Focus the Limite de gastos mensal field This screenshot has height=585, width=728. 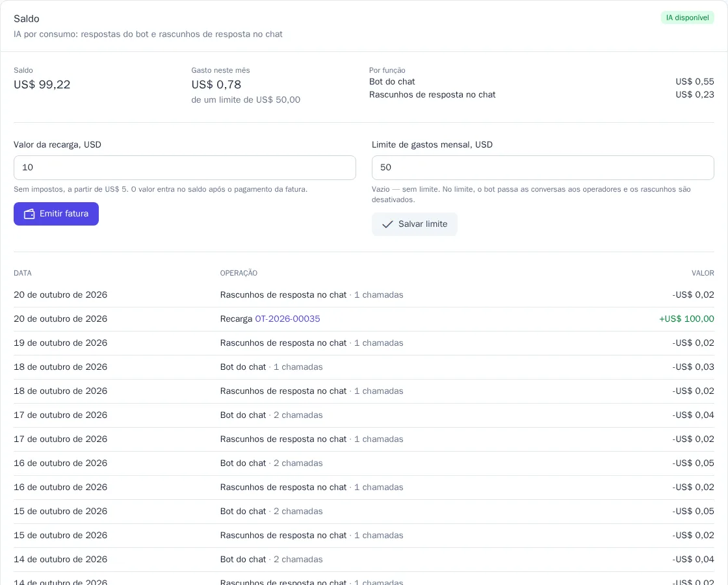543,168
